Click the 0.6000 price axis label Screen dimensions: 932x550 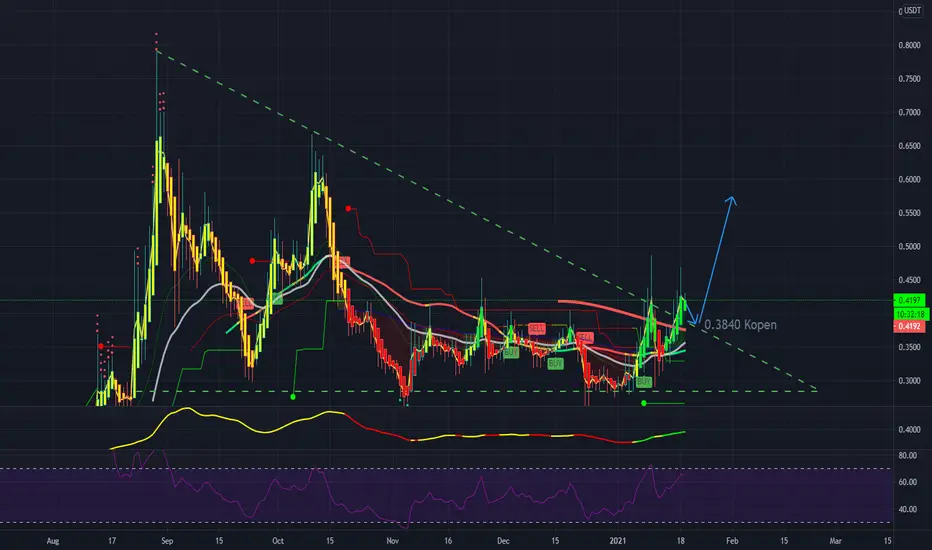point(909,180)
